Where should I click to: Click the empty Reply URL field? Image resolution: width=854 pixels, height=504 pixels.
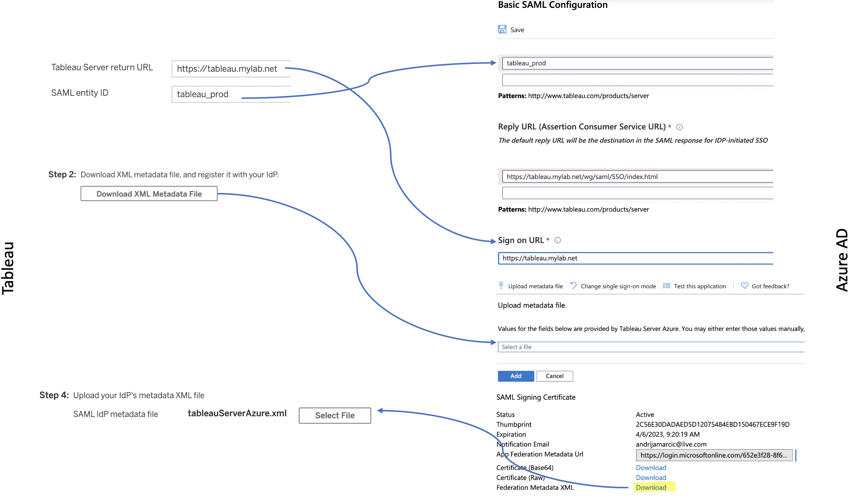(638, 193)
